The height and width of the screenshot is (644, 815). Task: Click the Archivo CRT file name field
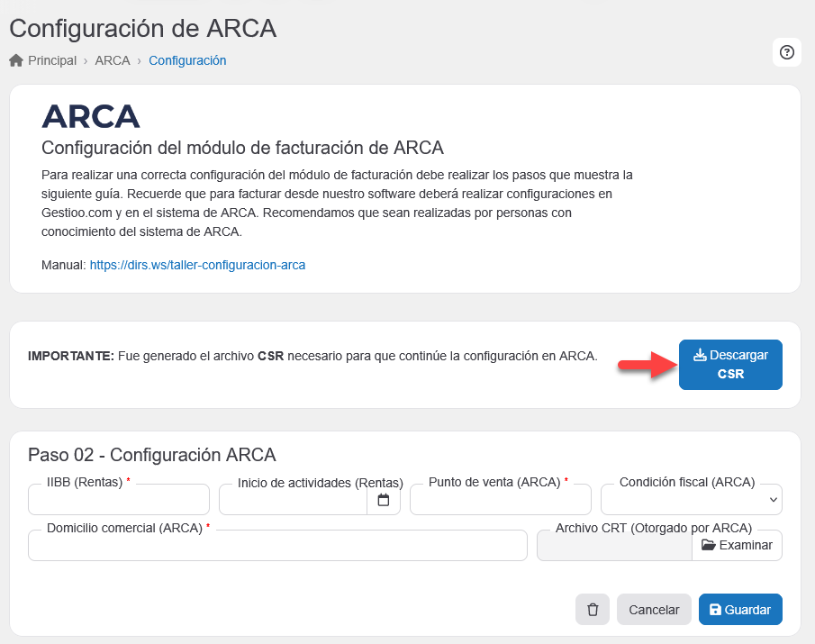(x=614, y=546)
